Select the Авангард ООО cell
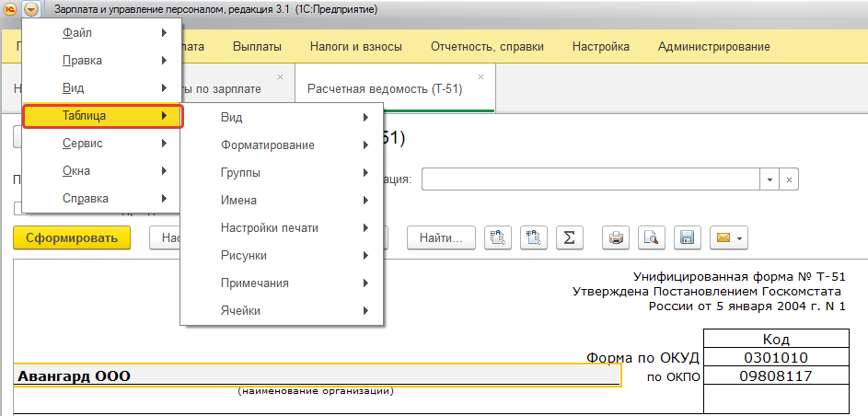 pyautogui.click(x=317, y=376)
